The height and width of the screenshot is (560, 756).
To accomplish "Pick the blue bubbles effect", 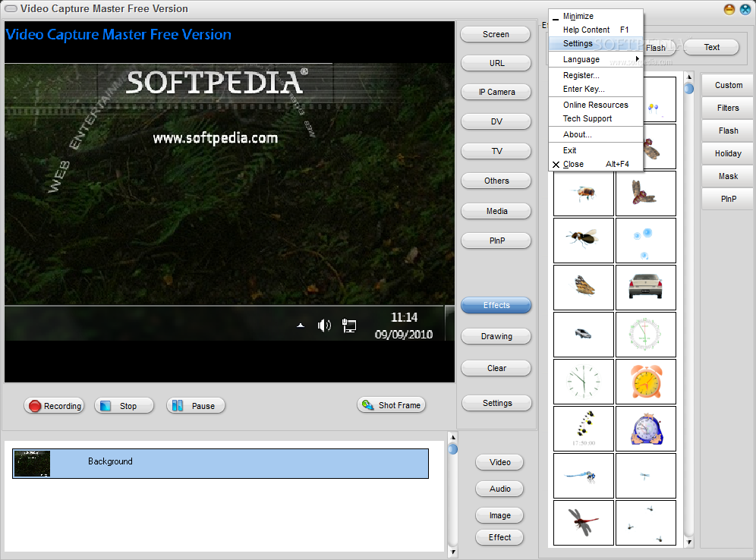I will coord(646,241).
